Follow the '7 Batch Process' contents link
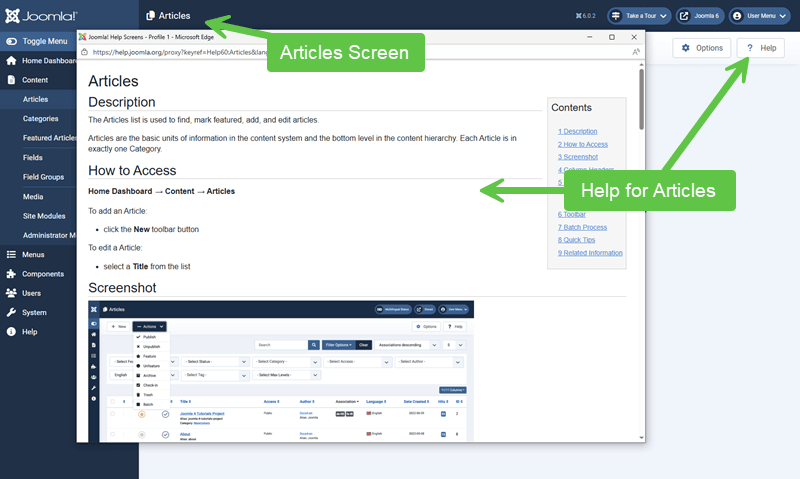 click(582, 228)
